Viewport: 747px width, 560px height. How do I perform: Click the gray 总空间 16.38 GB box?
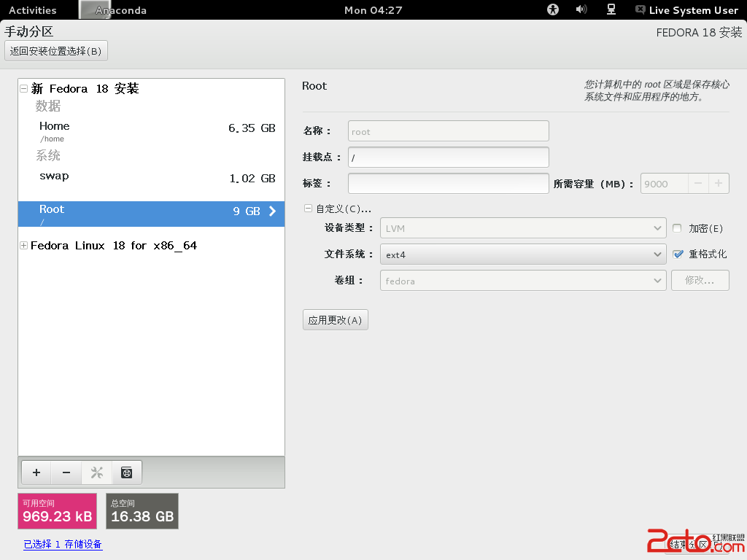pos(142,511)
